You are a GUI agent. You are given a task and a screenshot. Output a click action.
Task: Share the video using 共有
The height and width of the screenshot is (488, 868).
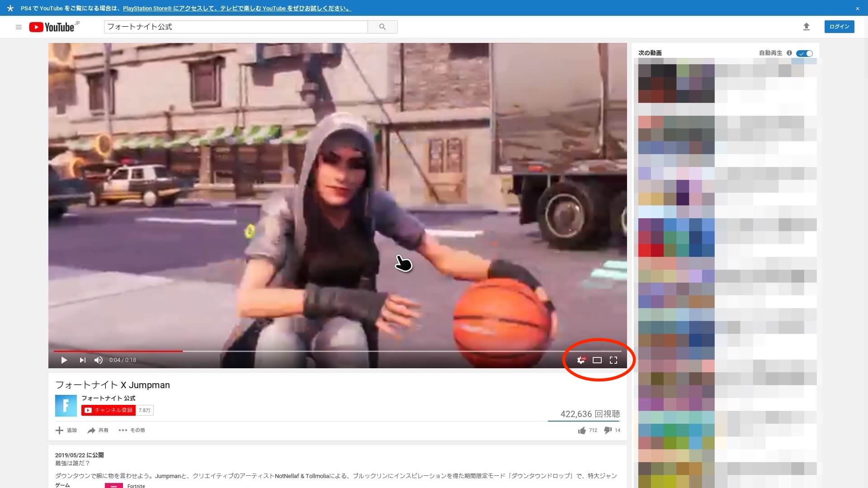[98, 430]
